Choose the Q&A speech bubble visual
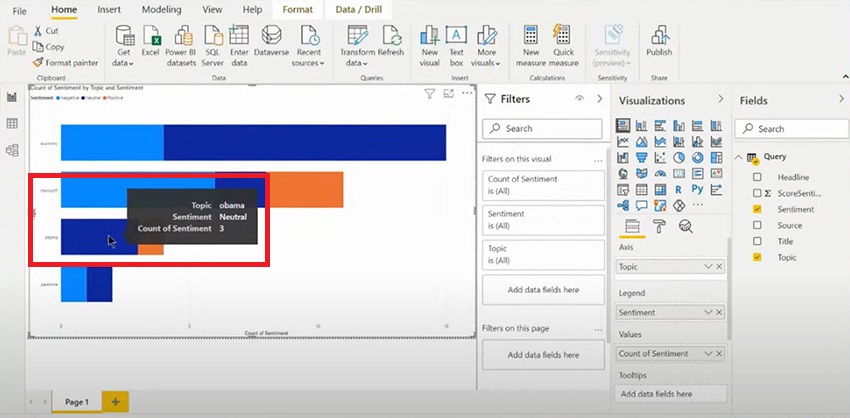850x418 pixels. click(641, 205)
